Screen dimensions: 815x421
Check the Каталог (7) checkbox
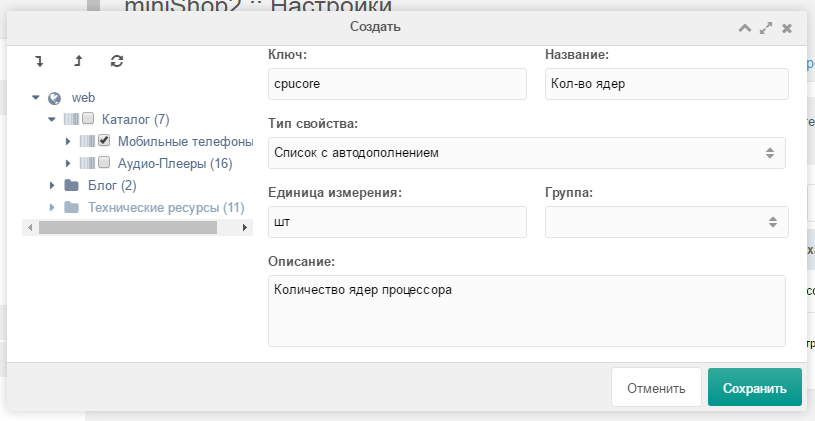point(88,119)
